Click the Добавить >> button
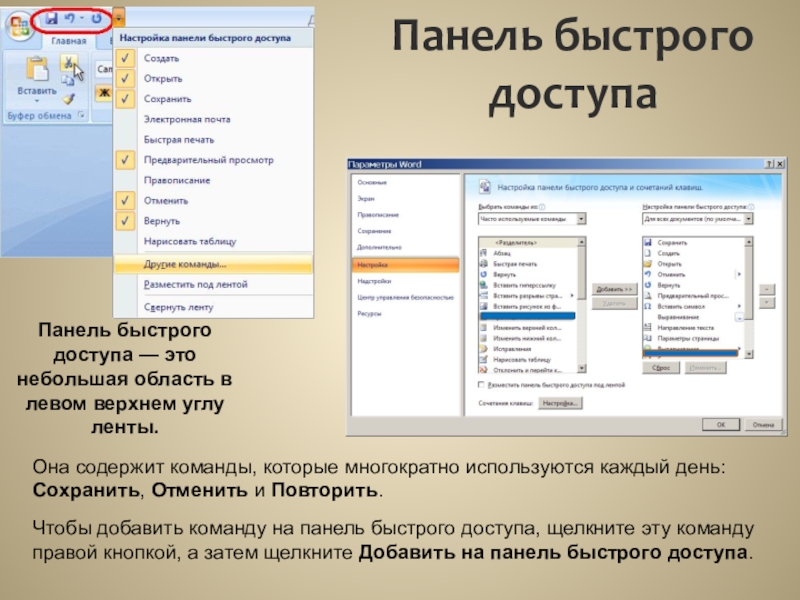 [614, 289]
